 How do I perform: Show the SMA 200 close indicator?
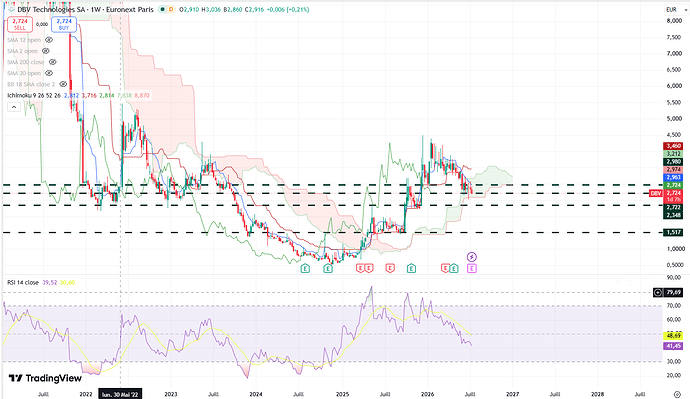point(52,62)
